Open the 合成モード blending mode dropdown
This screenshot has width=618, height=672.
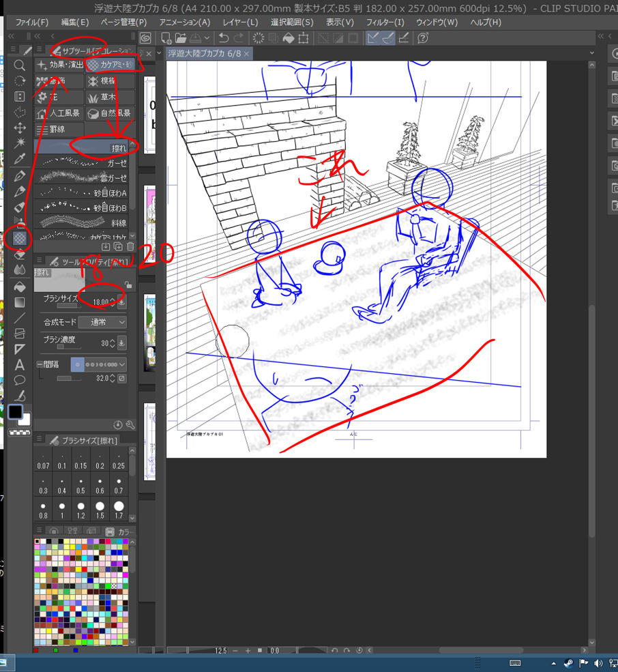pyautogui.click(x=102, y=321)
